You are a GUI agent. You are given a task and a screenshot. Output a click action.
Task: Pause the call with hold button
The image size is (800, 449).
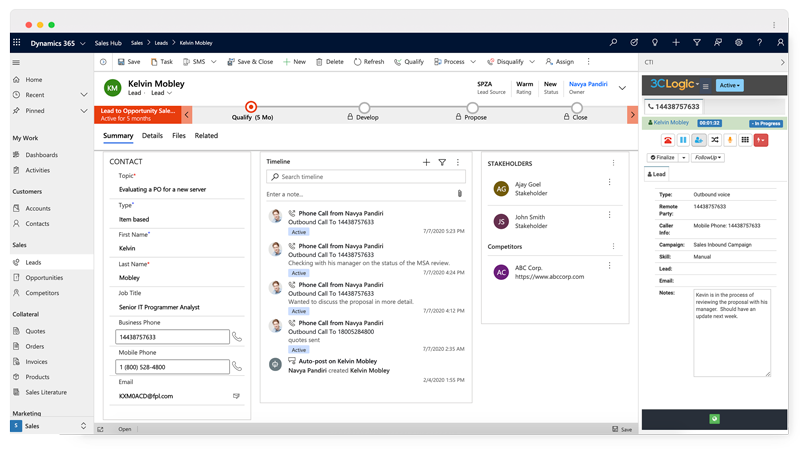683,140
